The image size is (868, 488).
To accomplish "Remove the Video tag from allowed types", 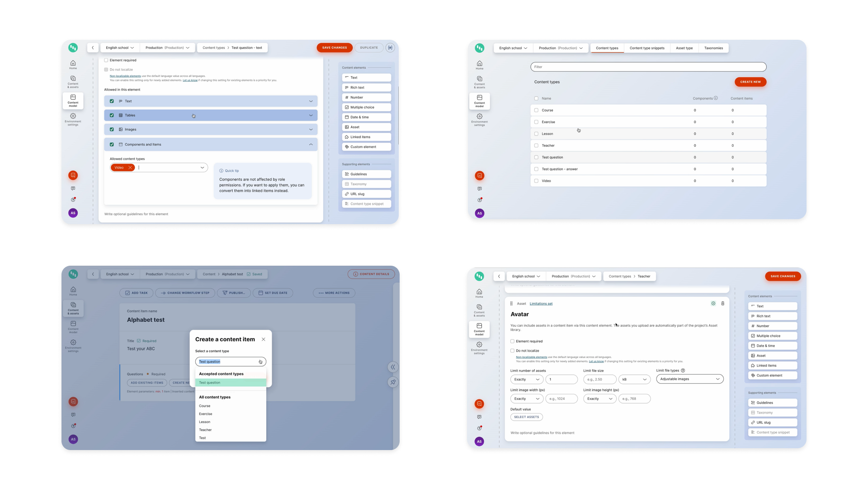I will click(130, 168).
